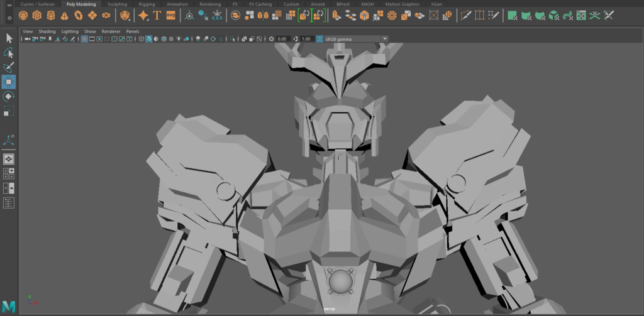Click the Planar UV mapping shelf icon
This screenshot has height=316, width=644.
[512, 16]
